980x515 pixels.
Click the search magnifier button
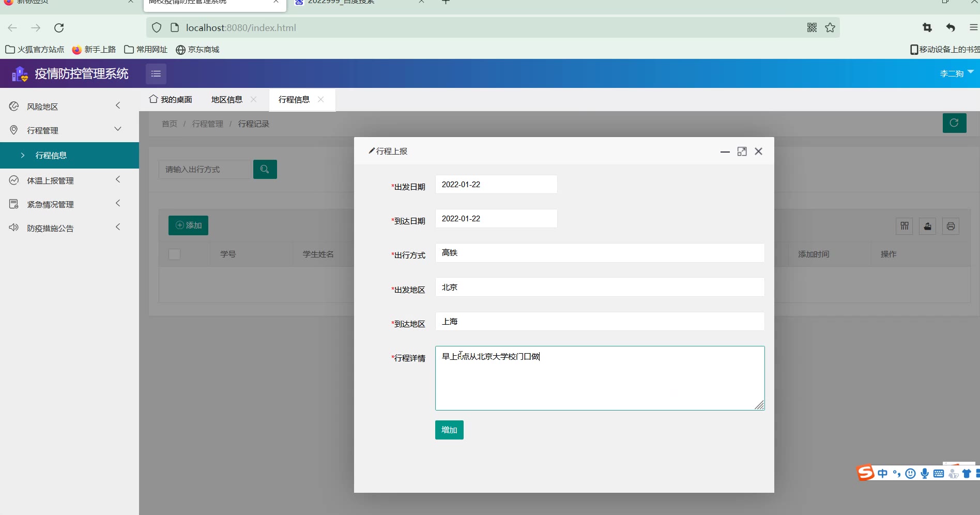[x=265, y=169]
